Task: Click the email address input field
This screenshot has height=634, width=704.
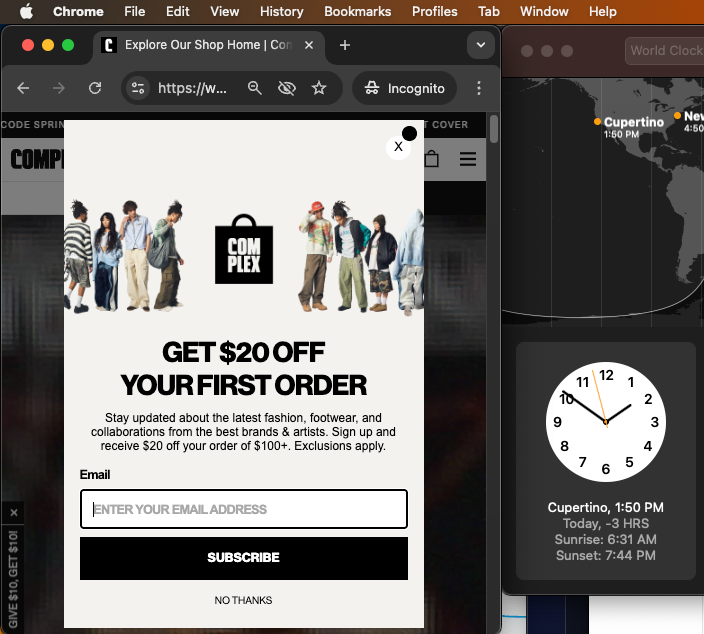Action: 244,509
